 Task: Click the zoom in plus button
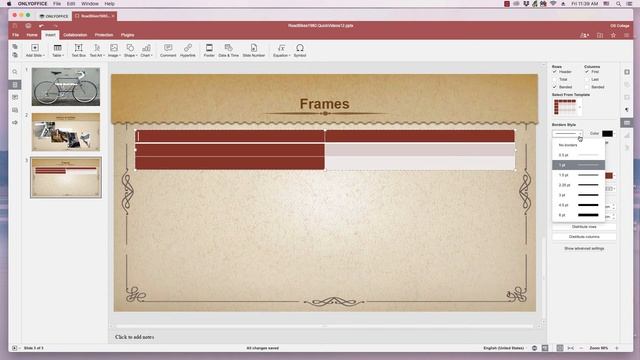(617, 348)
